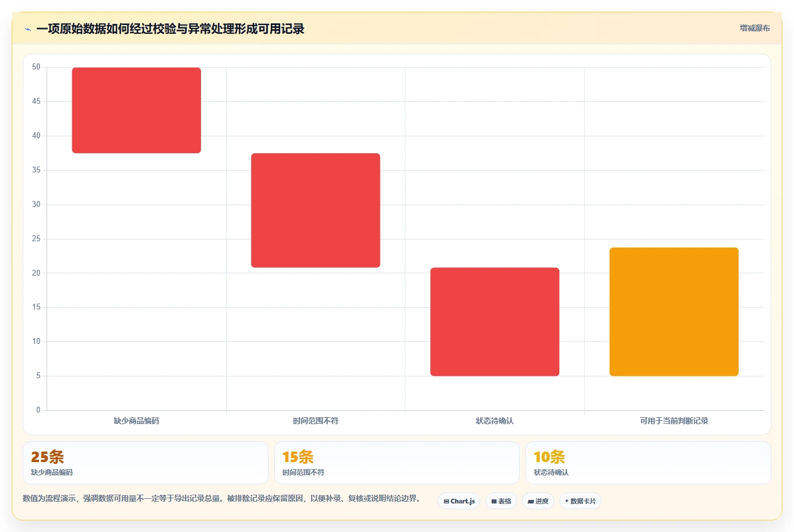Click the Chart.js tag chip
Viewport: 794px width, 532px height.
point(459,501)
